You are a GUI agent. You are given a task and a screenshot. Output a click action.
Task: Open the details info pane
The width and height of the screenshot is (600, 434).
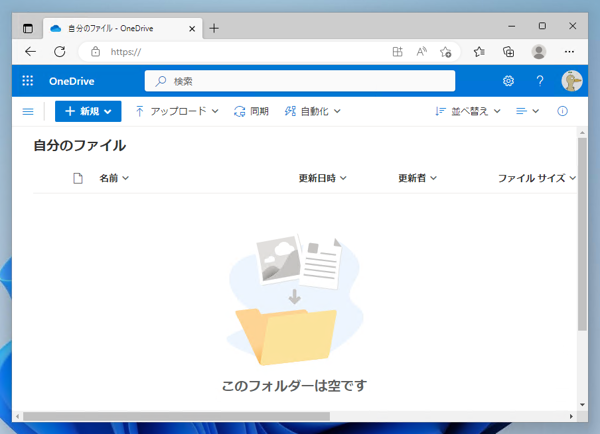pyautogui.click(x=562, y=111)
